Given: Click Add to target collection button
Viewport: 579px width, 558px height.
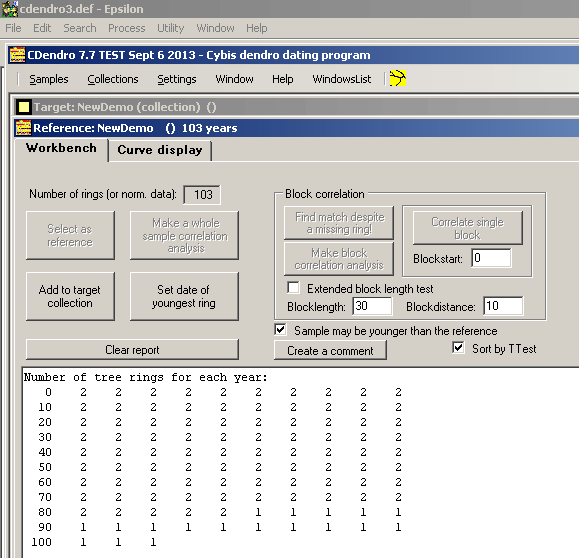Looking at the screenshot, I should tap(70, 296).
